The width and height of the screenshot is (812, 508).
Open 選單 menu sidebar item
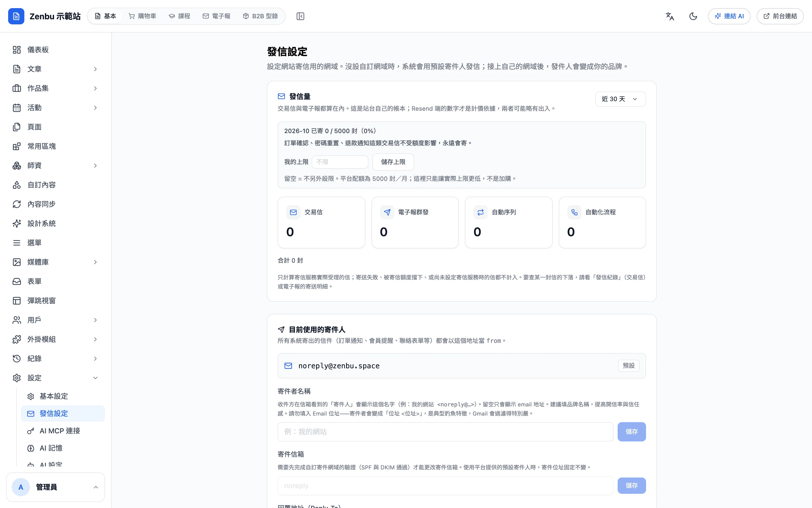point(56,243)
